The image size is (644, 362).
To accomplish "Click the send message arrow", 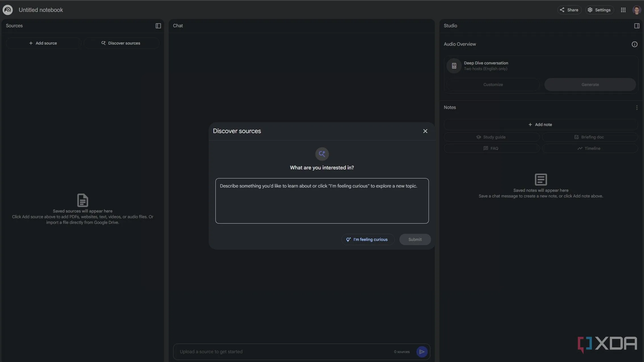I will point(422,352).
